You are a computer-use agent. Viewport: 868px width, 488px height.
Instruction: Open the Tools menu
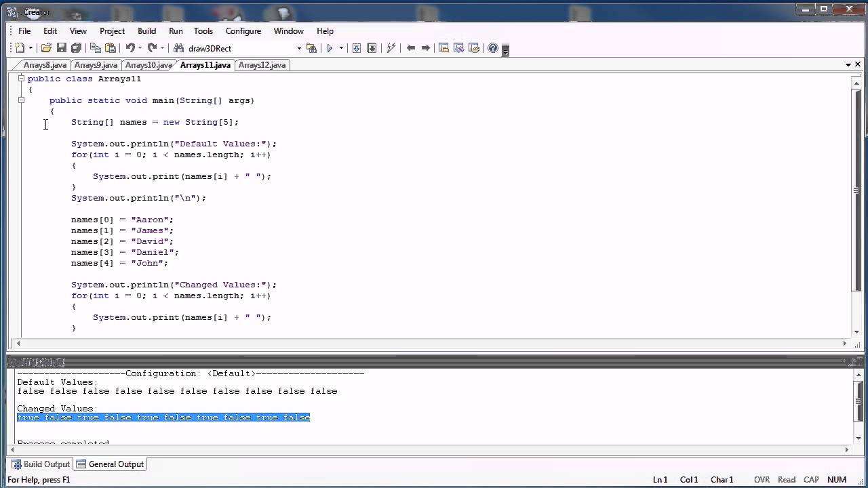tap(203, 30)
